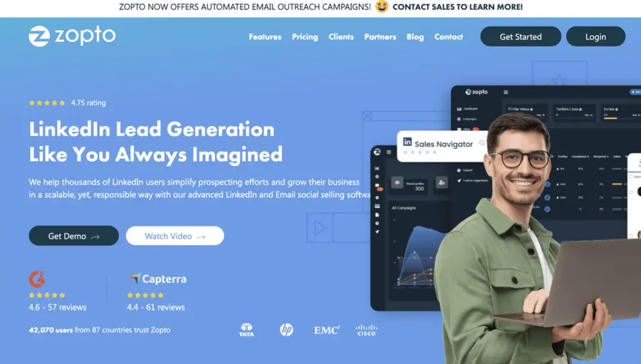The height and width of the screenshot is (364, 641).
Task: Click the hamburger menu in the large dashboard mockup
Action: (x=506, y=92)
